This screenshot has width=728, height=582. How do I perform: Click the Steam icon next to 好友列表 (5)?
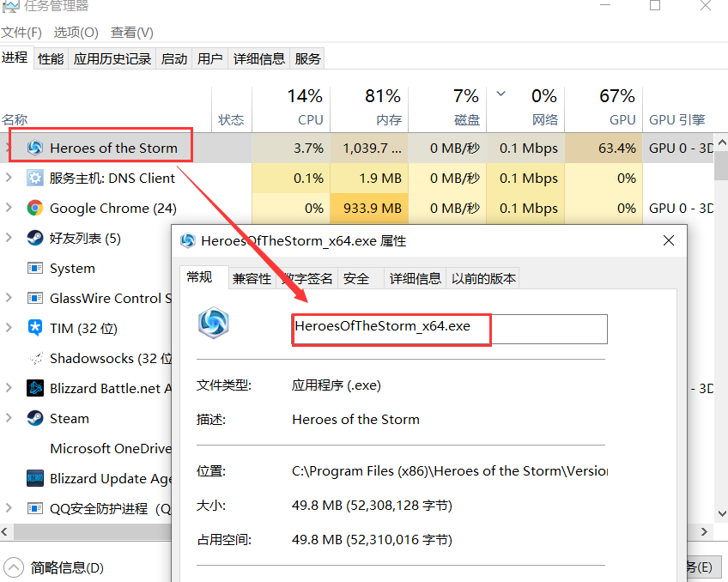(x=35, y=238)
